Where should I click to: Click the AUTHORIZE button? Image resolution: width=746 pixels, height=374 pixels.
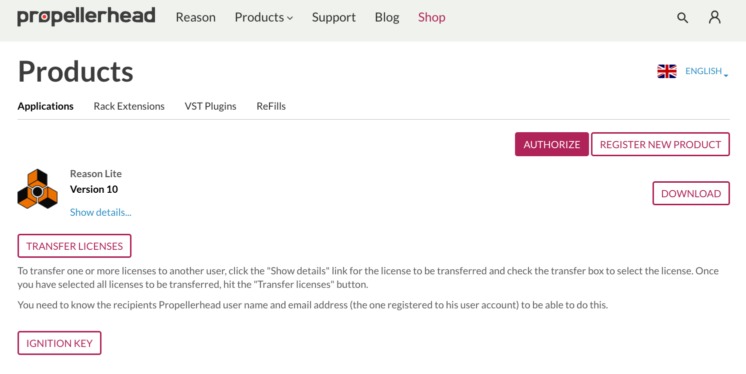coord(552,144)
